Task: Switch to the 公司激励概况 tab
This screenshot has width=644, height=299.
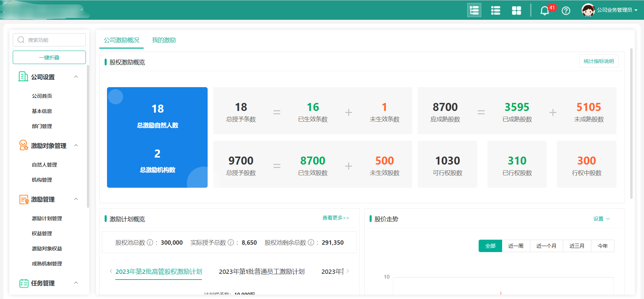Action: tap(121, 40)
